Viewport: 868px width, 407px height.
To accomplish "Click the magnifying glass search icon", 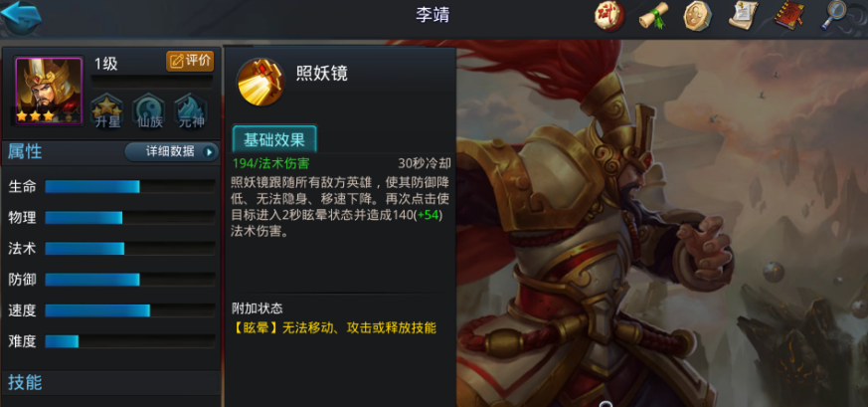I will (x=834, y=16).
